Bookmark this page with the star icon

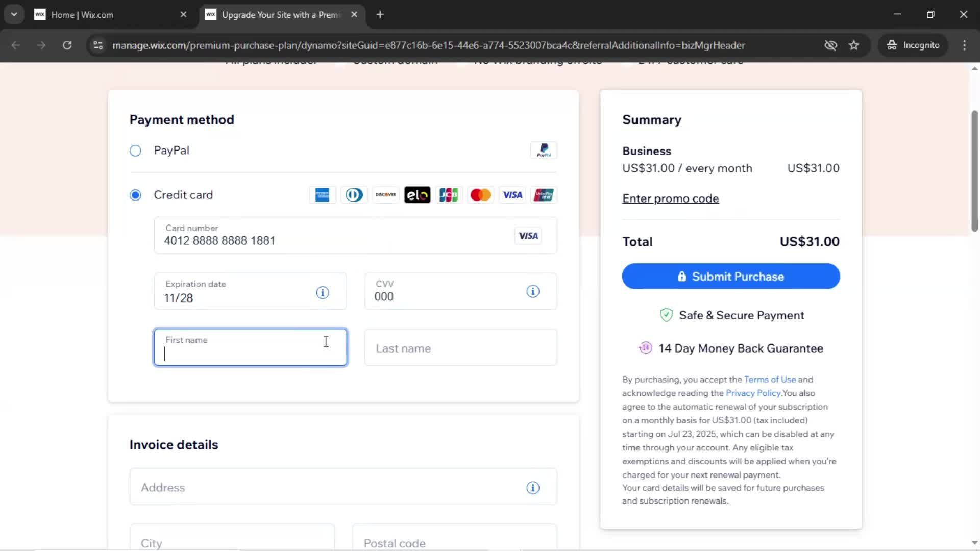[x=854, y=45]
